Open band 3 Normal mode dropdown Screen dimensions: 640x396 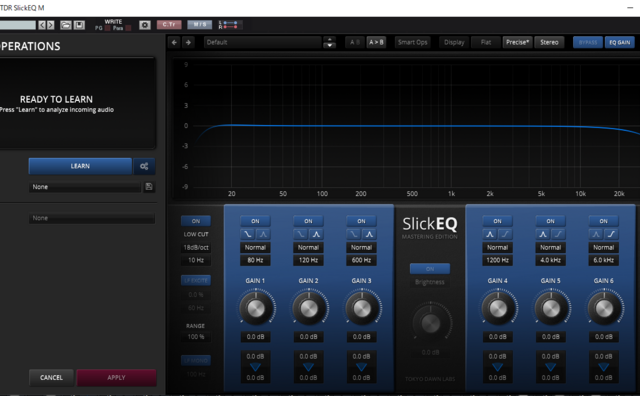point(361,247)
